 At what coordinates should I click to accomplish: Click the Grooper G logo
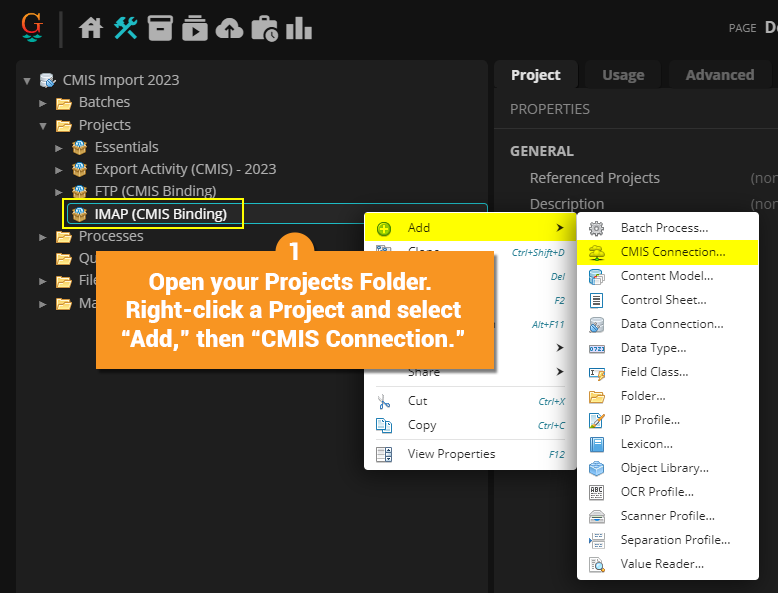[32, 27]
